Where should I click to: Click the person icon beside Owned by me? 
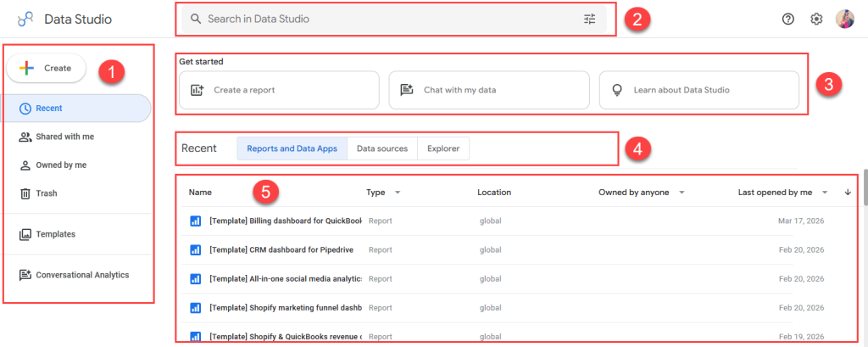coord(25,165)
